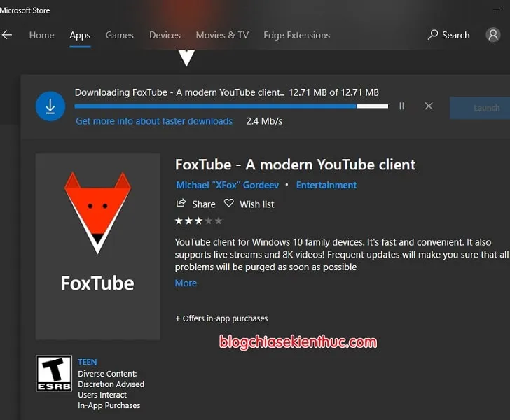Click the TEEN rating link
The height and width of the screenshot is (420, 510).
87,362
